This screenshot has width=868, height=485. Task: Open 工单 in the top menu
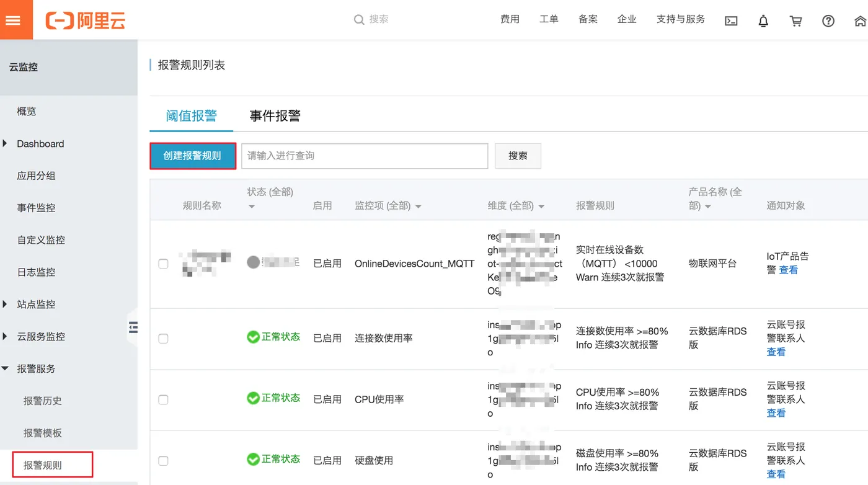pos(549,19)
